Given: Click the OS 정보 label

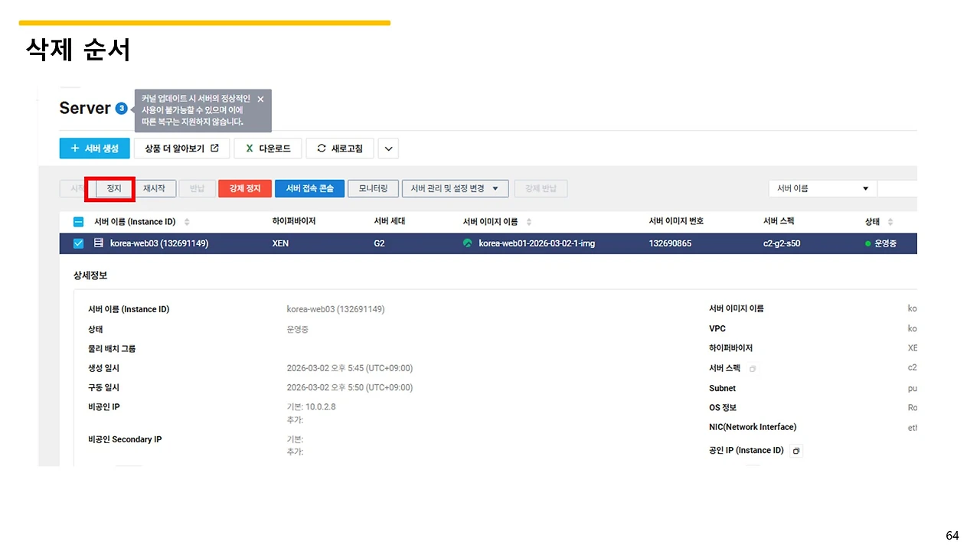Looking at the screenshot, I should [723, 408].
